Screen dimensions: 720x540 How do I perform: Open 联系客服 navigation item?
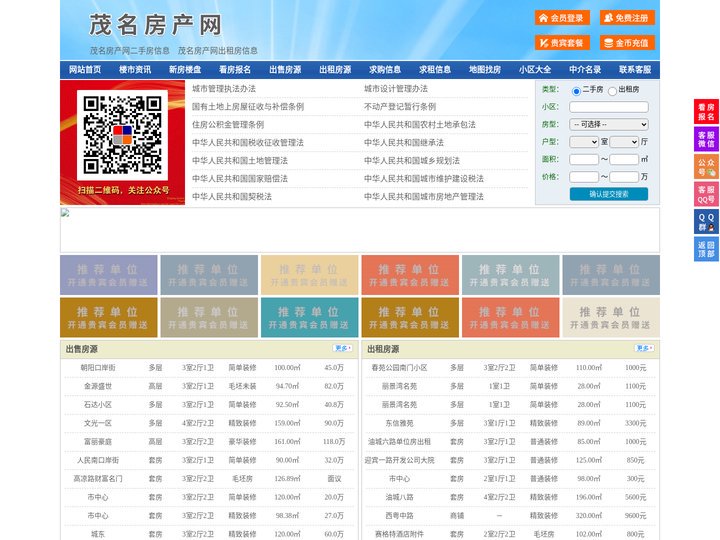635,70
